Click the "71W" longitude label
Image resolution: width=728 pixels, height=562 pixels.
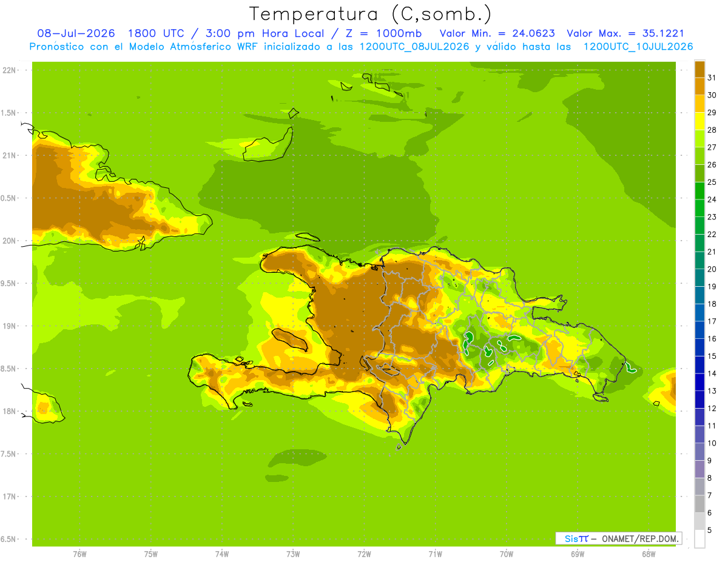[x=435, y=554]
